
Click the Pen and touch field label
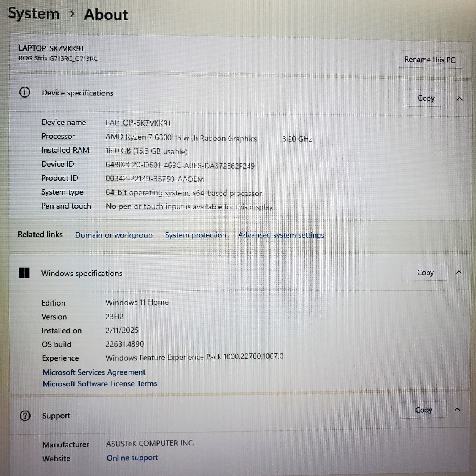point(66,206)
